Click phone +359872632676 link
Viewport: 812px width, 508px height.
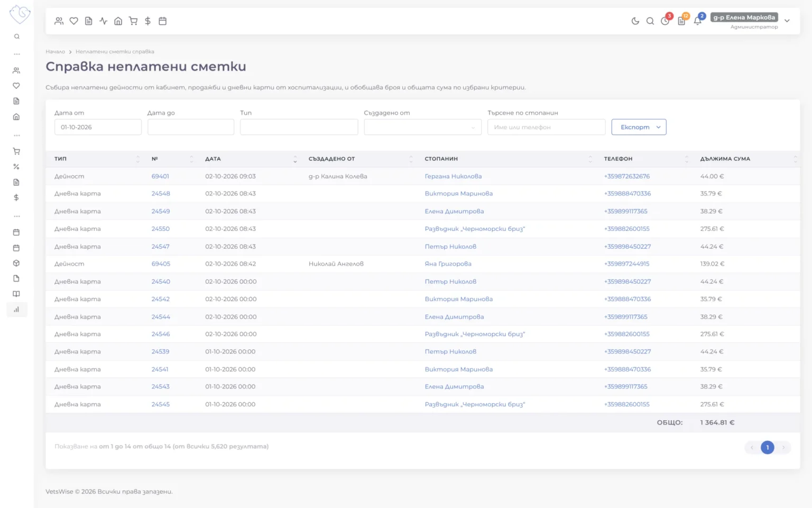tap(626, 176)
